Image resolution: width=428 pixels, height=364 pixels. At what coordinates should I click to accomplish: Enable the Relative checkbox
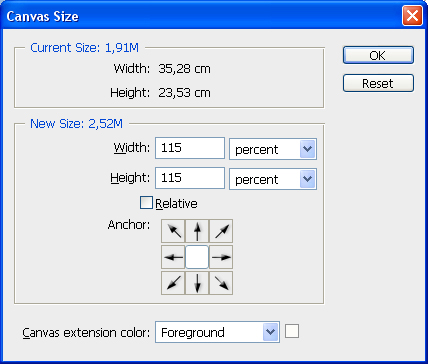146,203
